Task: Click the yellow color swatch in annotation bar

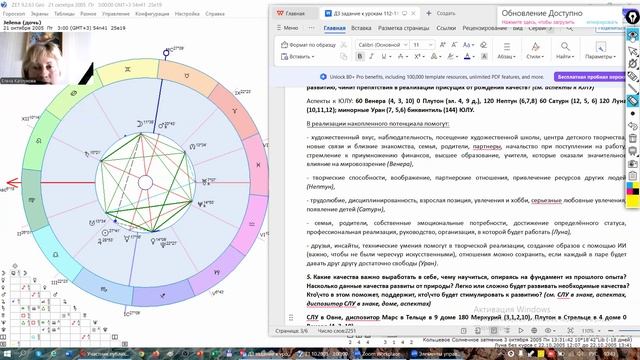Action: [633, 201]
